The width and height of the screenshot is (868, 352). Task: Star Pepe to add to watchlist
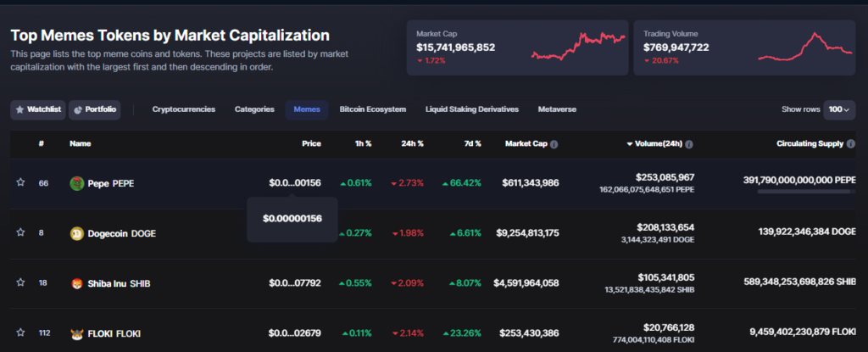(20, 182)
